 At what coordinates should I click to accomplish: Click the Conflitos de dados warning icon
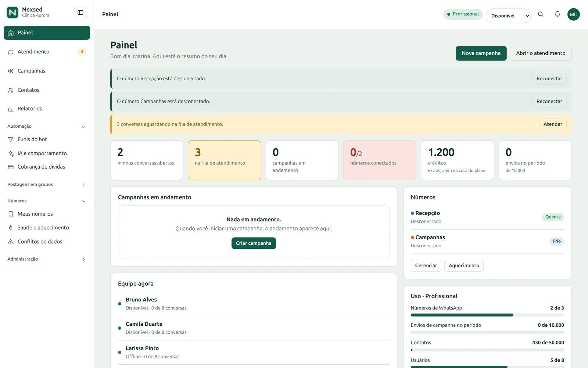pos(11,242)
